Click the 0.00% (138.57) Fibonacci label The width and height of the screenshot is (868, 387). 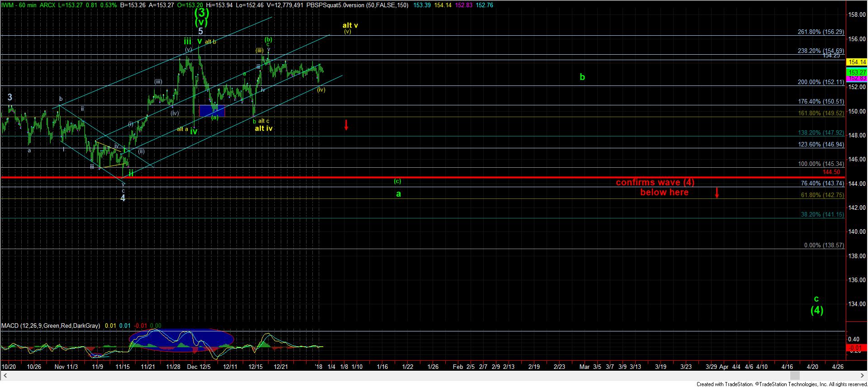click(x=824, y=245)
